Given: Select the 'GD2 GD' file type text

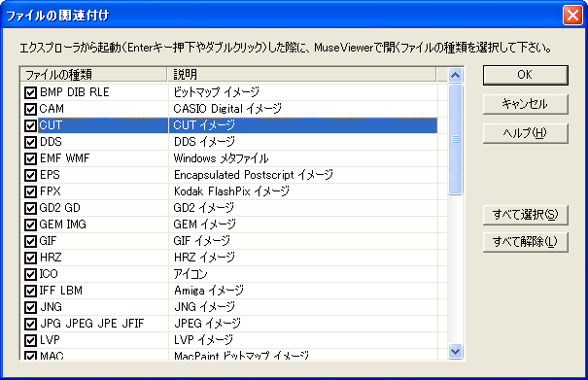Looking at the screenshot, I should point(59,208).
